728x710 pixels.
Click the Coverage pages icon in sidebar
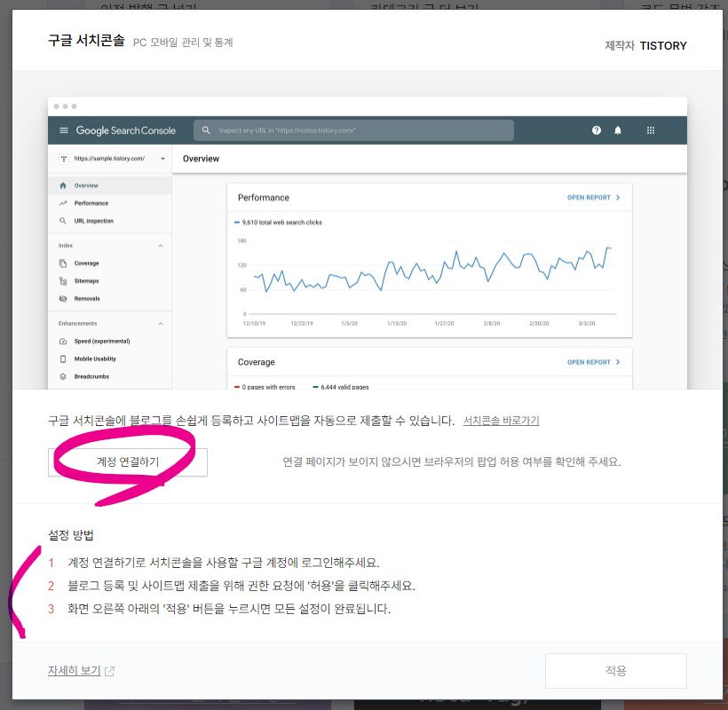tap(63, 263)
